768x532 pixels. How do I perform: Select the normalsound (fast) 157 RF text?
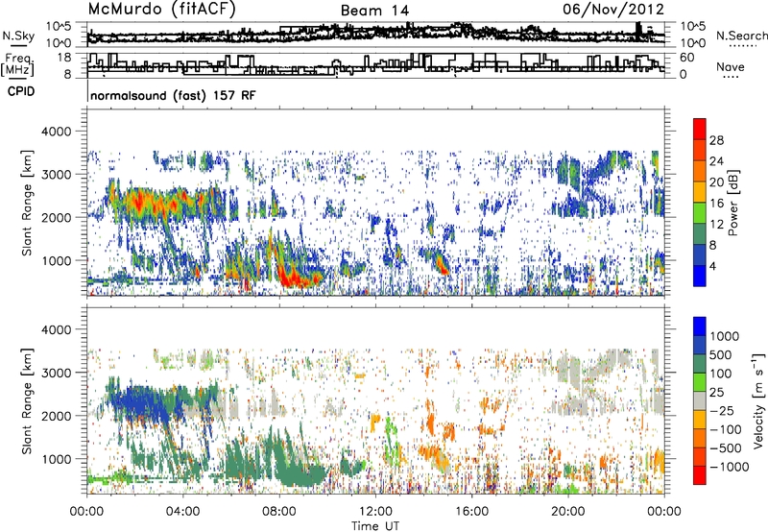tap(173, 95)
